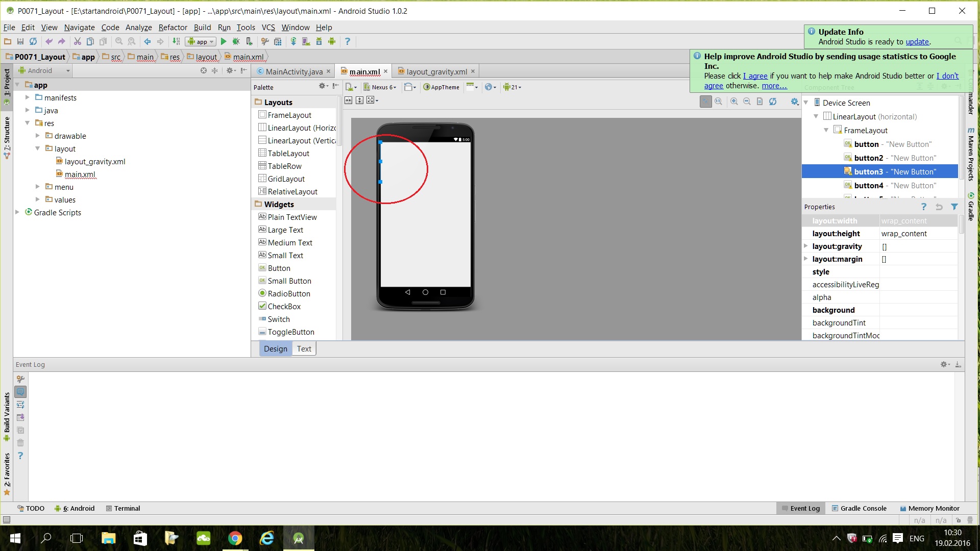Run the app with green play button

(223, 42)
